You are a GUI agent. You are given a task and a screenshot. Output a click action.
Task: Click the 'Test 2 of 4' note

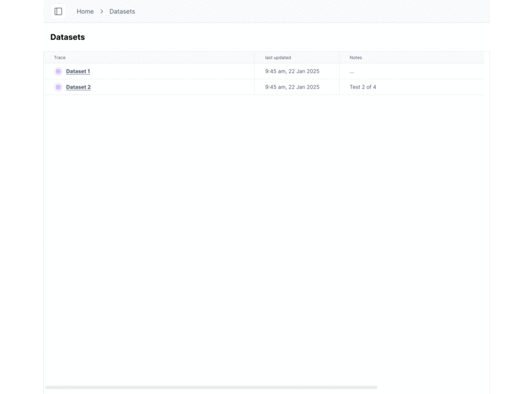(x=363, y=87)
